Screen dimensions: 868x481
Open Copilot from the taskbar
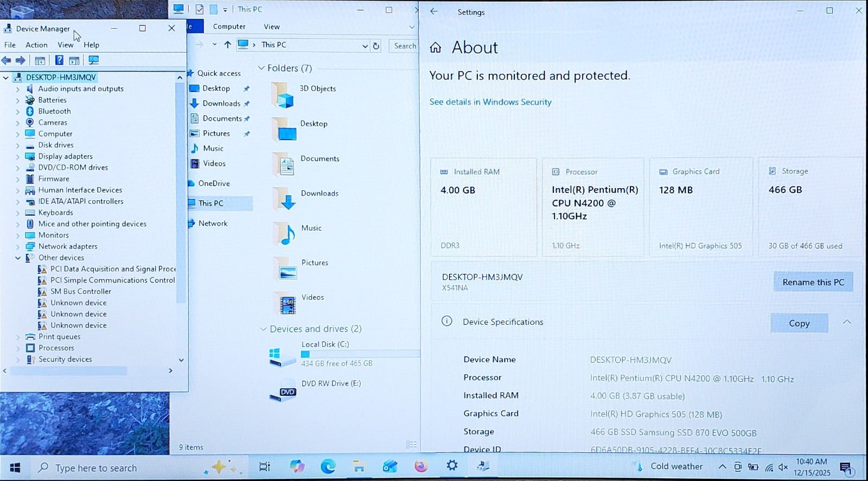(297, 466)
